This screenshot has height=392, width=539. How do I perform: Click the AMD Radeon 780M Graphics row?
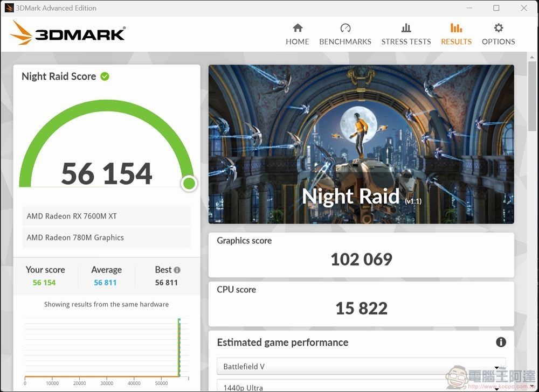pyautogui.click(x=106, y=237)
